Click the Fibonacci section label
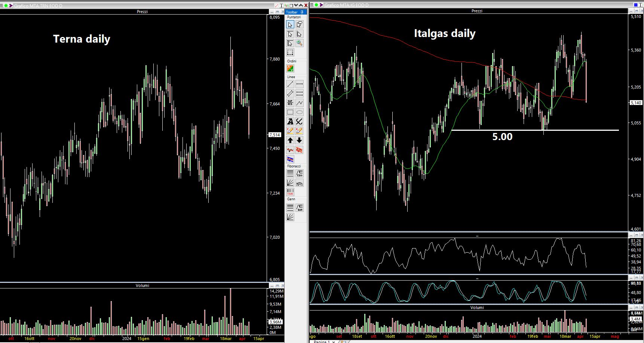The width and height of the screenshot is (644, 343). pos(294,166)
